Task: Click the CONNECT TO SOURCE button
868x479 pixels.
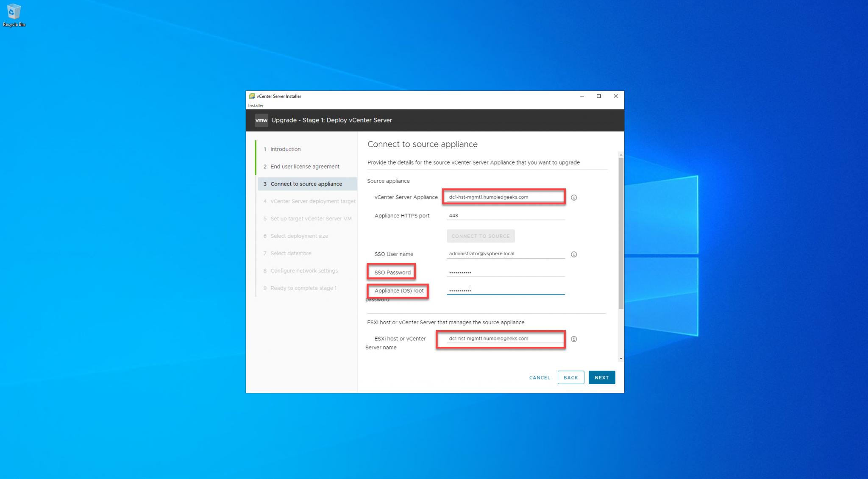Action: 481,236
